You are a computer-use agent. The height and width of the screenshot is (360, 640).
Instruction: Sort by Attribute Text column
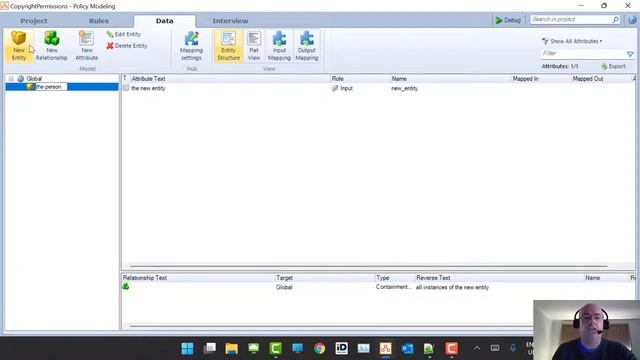pyautogui.click(x=148, y=79)
